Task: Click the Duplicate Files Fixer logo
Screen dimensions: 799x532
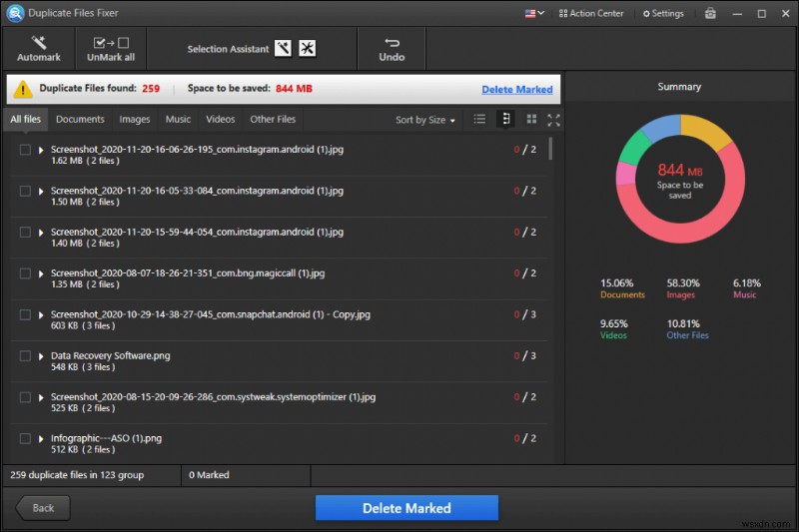Action: pyautogui.click(x=15, y=13)
